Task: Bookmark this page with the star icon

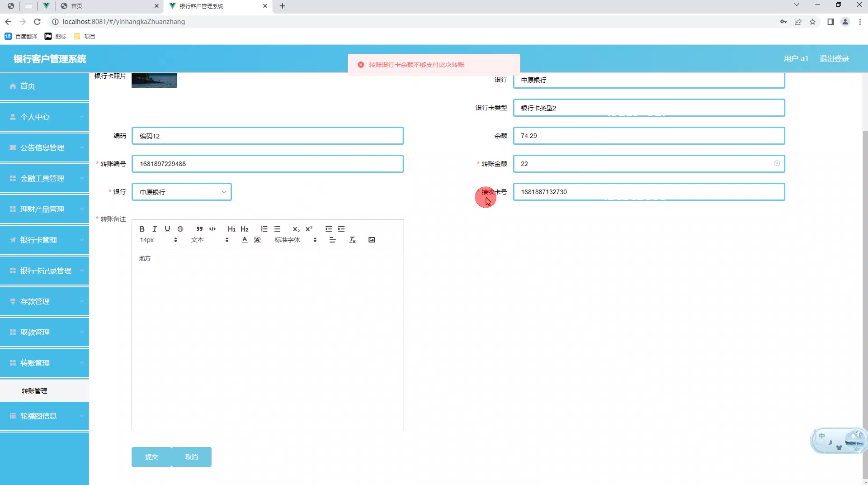Action: click(x=813, y=22)
